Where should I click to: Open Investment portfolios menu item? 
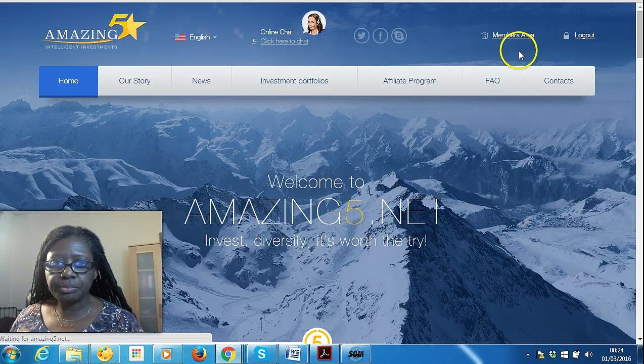tap(294, 81)
